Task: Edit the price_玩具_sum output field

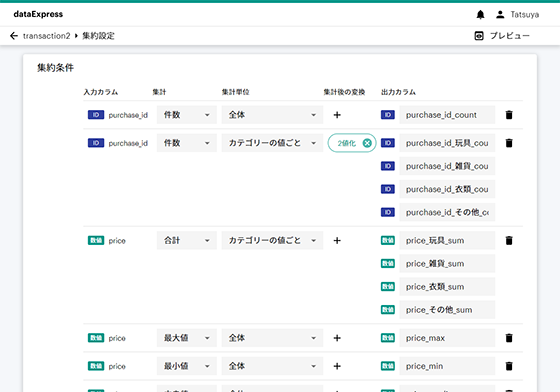Action: click(447, 240)
